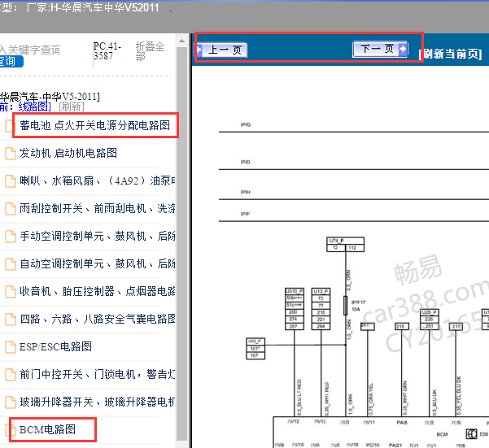Click the sidebar scrollbar up arrow
The width and height of the screenshot is (489, 448).
(181, 41)
